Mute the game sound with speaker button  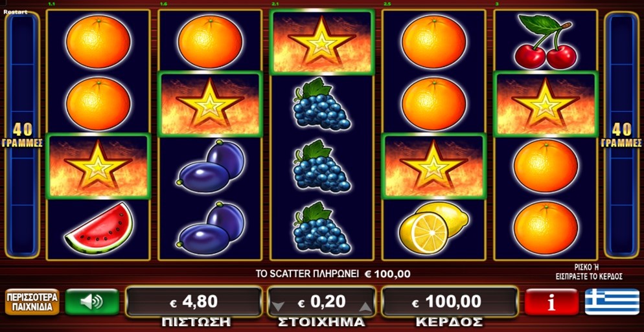(92, 302)
